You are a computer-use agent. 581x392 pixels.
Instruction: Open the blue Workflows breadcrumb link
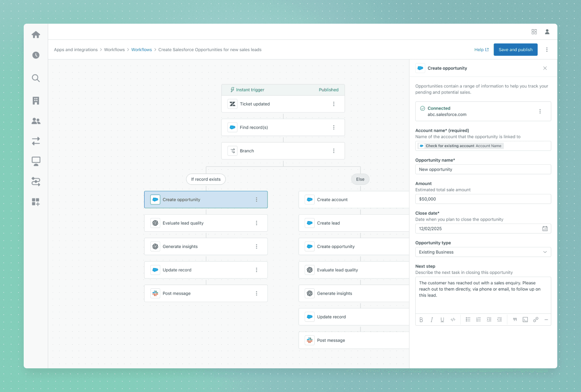tap(142, 50)
